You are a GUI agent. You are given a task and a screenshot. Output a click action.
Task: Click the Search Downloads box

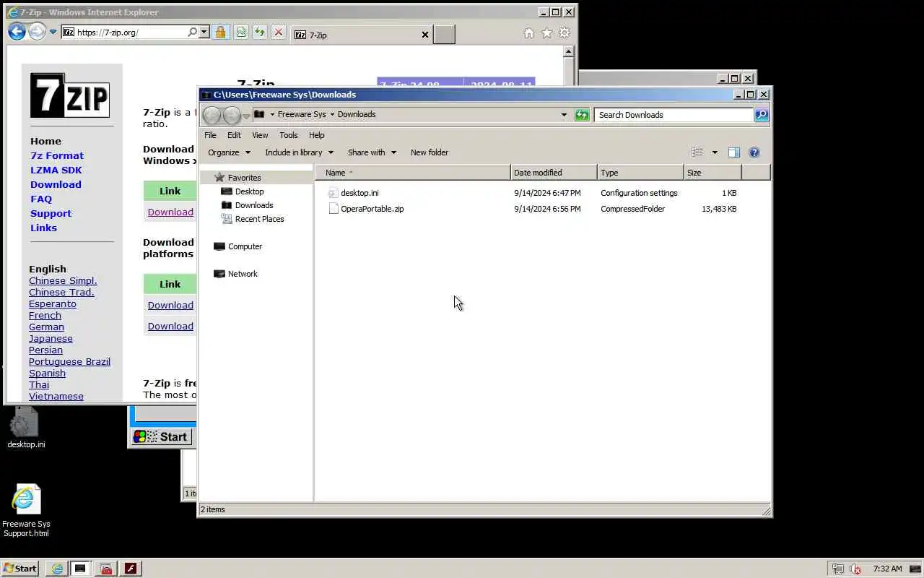674,115
